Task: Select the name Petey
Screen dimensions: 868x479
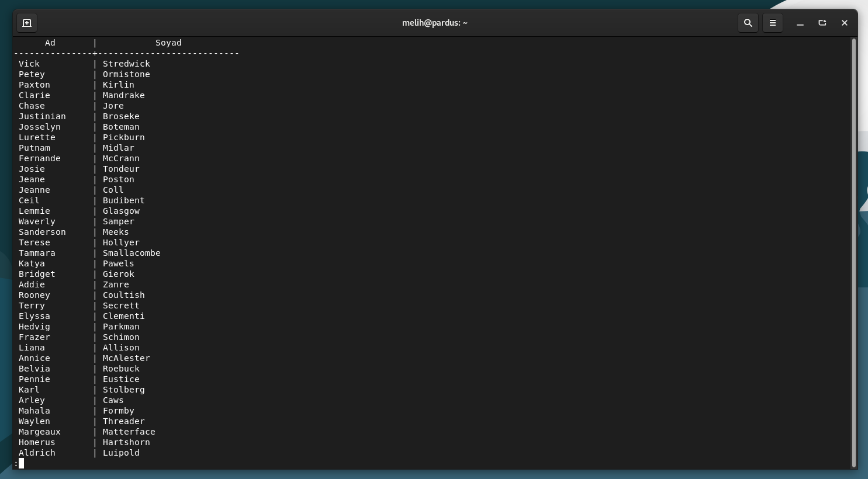Action: [32, 74]
